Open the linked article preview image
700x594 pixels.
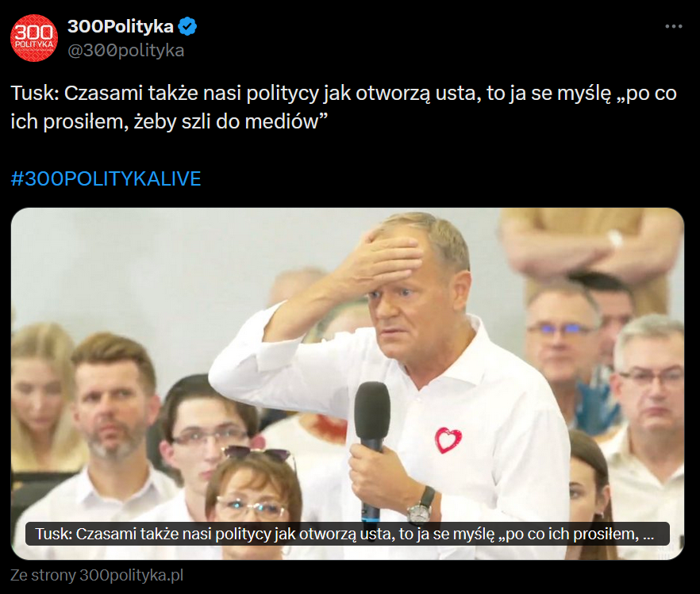tap(348, 384)
